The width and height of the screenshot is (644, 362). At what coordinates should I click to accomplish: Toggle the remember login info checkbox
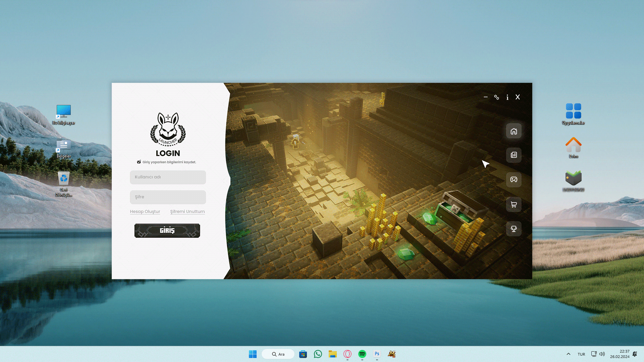click(139, 162)
